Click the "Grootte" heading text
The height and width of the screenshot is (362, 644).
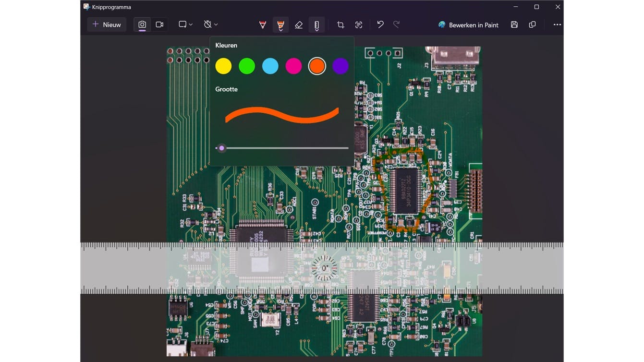coord(226,89)
